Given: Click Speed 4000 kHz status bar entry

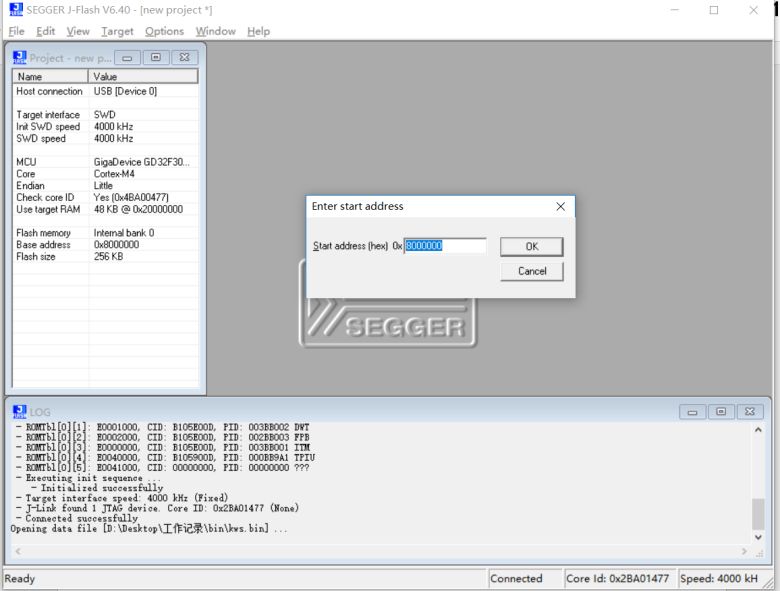Looking at the screenshot, I should 719,579.
